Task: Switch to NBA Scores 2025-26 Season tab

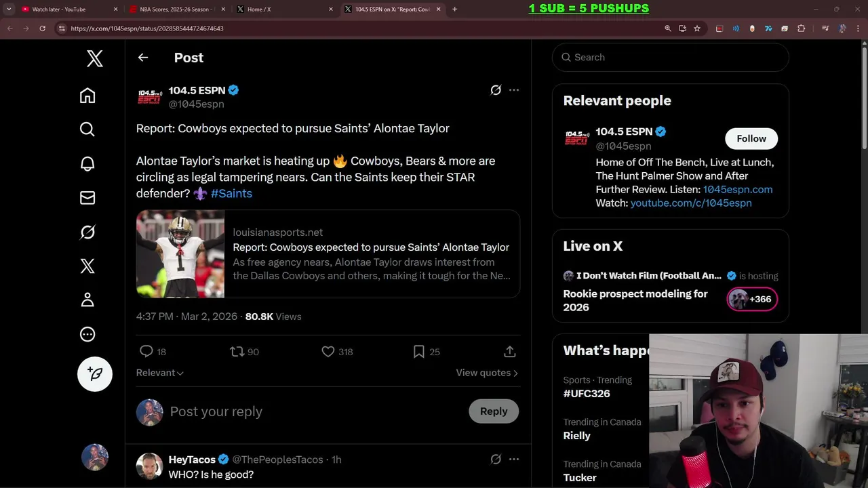Action: coord(176,9)
